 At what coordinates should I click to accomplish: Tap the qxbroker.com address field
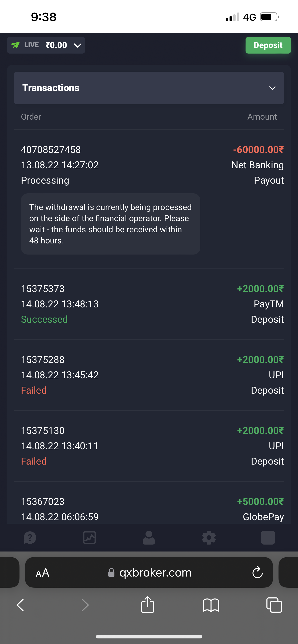click(155, 573)
